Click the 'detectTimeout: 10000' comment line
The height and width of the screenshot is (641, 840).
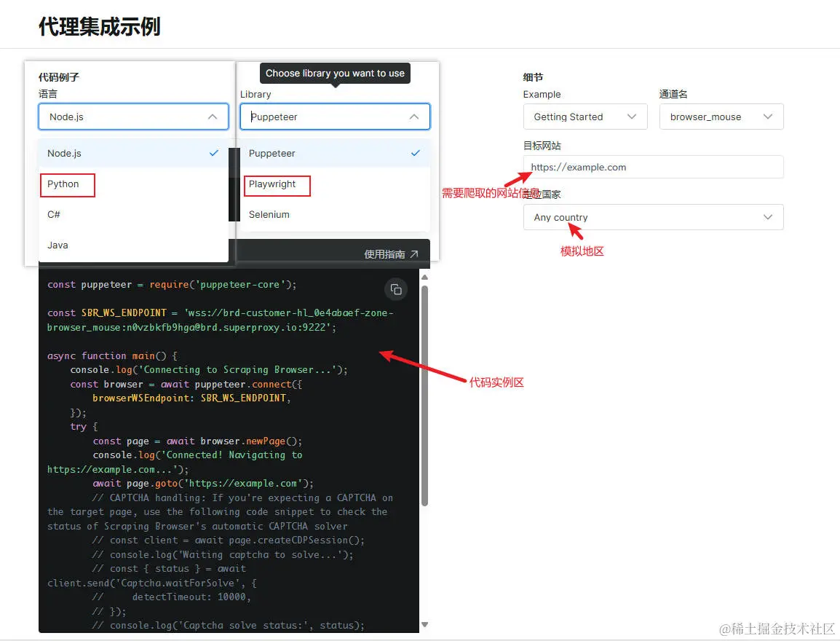click(172, 597)
